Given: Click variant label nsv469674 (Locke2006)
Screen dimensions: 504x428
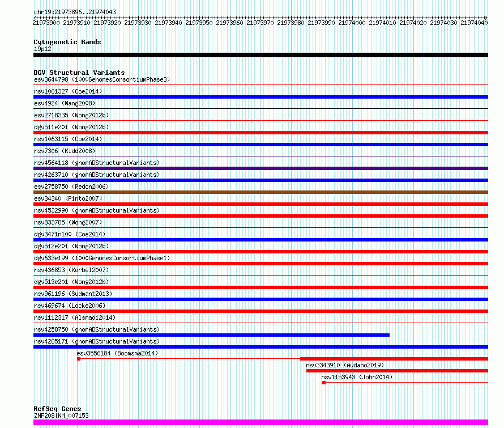Looking at the screenshot, I should click(70, 306).
